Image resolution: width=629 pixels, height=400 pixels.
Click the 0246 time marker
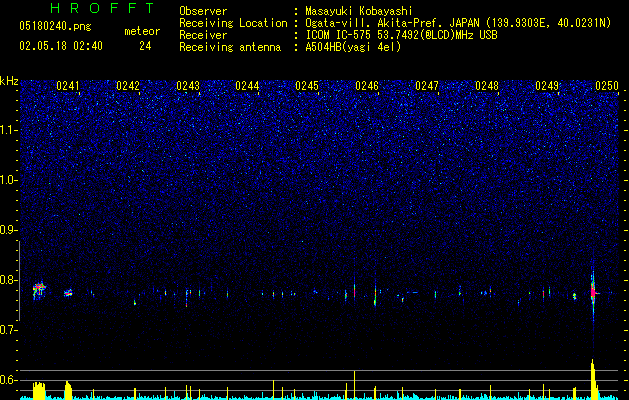(367, 86)
